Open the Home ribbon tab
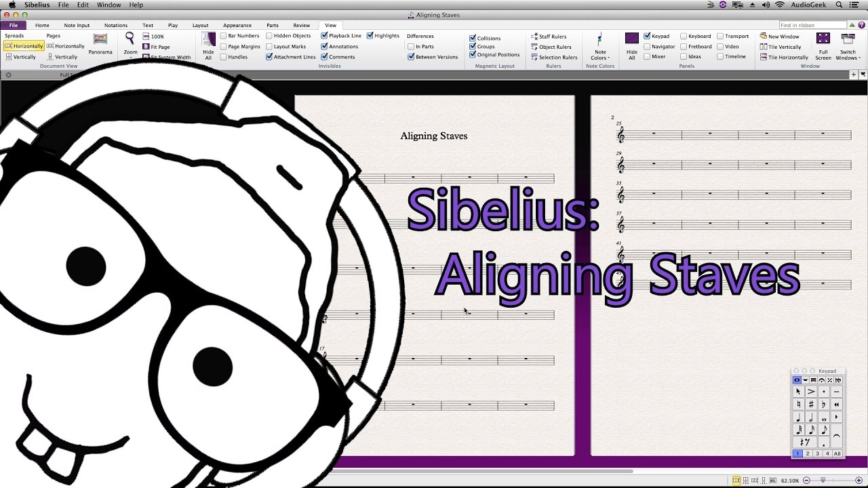The width and height of the screenshot is (868, 488). [x=42, y=25]
